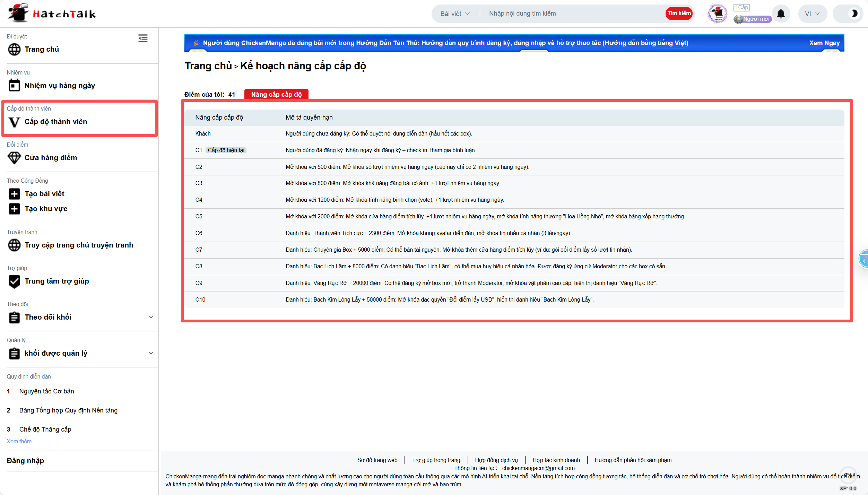Click the Tạo bài viết plus icon

(x=14, y=194)
